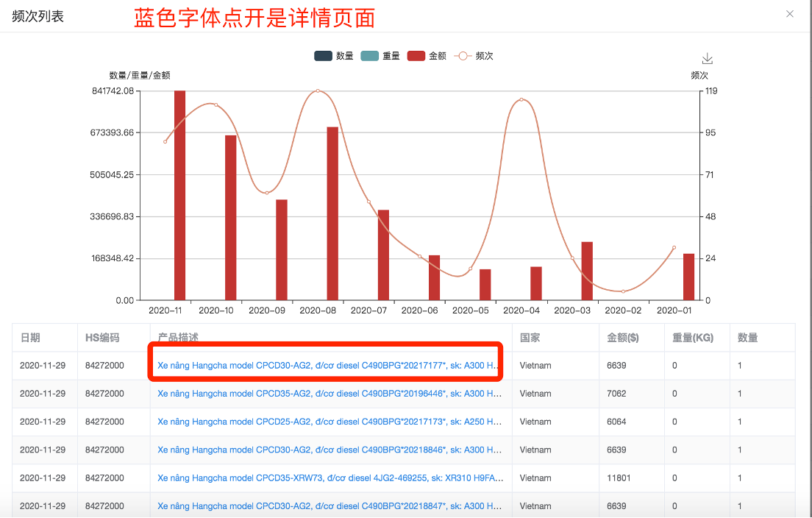Toggle the 金额 legend series
The height and width of the screenshot is (518, 812).
tap(427, 56)
